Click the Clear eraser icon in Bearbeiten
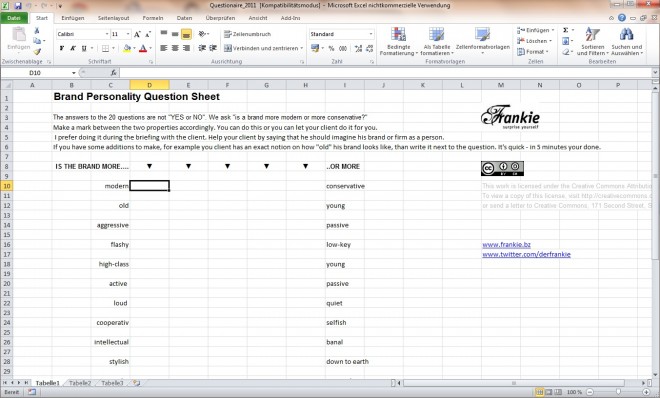This screenshot has height=398, width=660. coord(566,52)
